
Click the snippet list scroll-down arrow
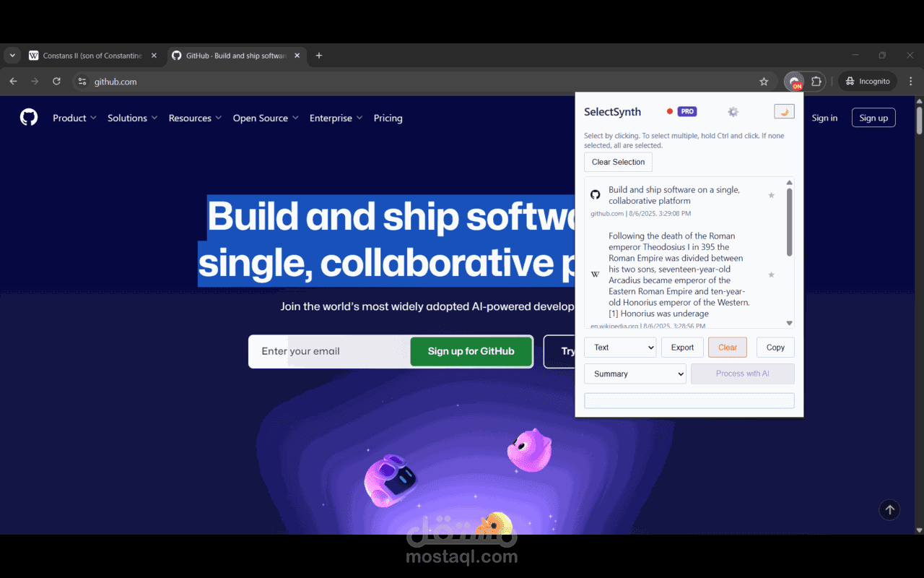tap(789, 324)
